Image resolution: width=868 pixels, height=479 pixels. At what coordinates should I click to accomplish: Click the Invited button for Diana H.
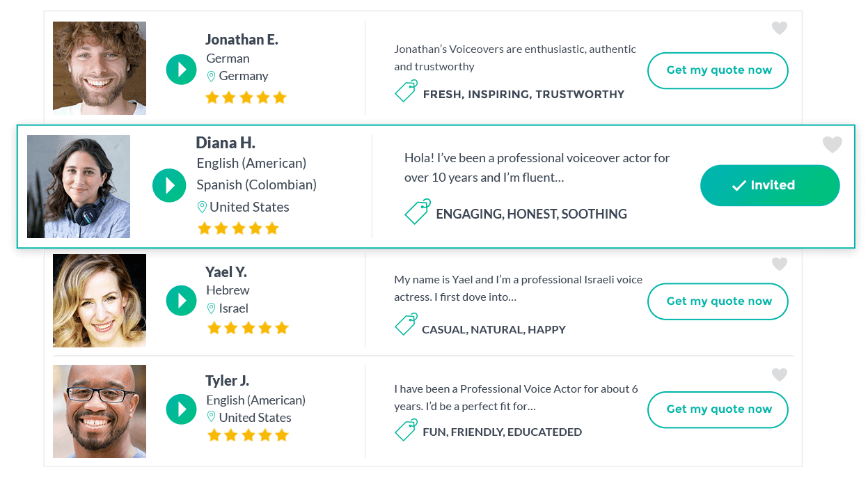coord(770,185)
